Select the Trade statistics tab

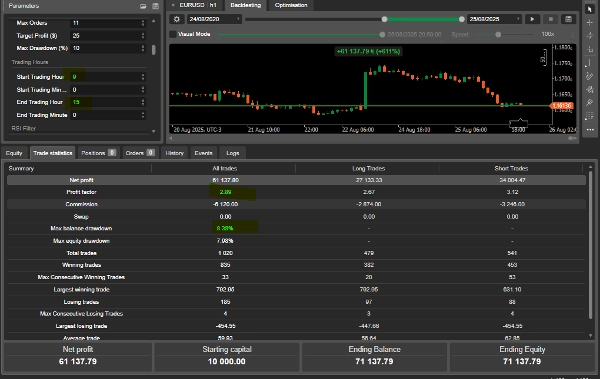(x=53, y=153)
